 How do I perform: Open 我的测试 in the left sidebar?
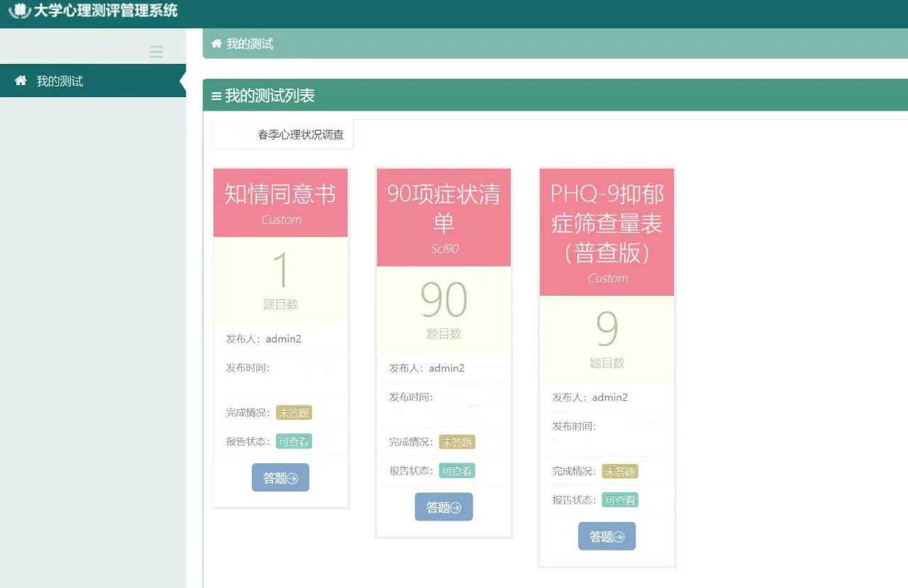coord(60,82)
